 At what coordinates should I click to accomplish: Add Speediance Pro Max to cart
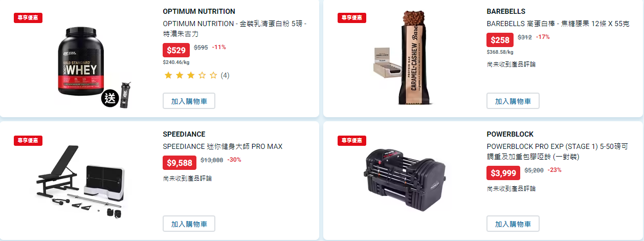pos(189,224)
